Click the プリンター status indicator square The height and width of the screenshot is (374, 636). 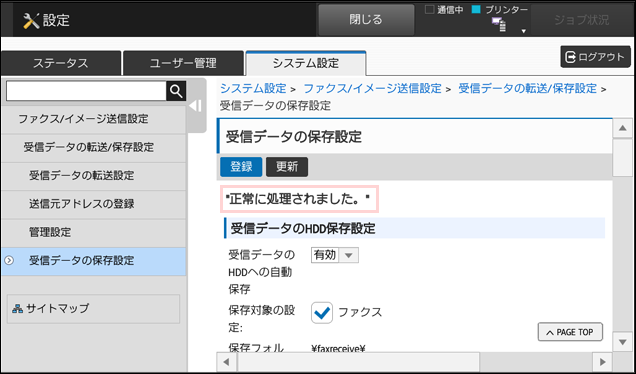(x=476, y=10)
